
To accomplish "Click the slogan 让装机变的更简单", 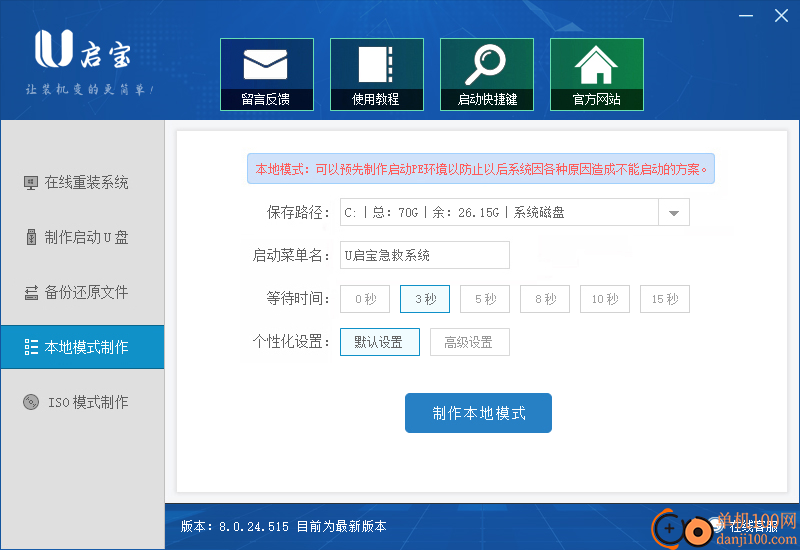I will tap(89, 90).
